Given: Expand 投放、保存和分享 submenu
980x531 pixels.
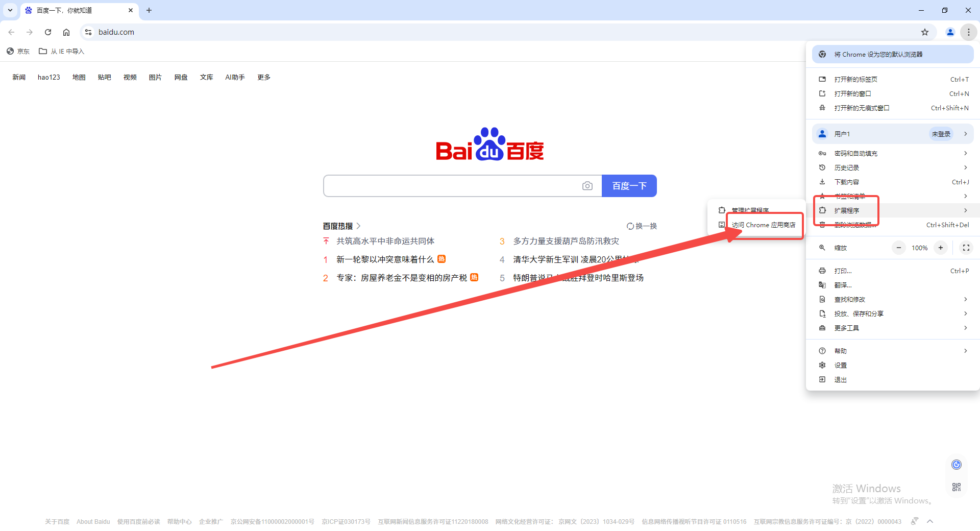Looking at the screenshot, I should (x=893, y=313).
